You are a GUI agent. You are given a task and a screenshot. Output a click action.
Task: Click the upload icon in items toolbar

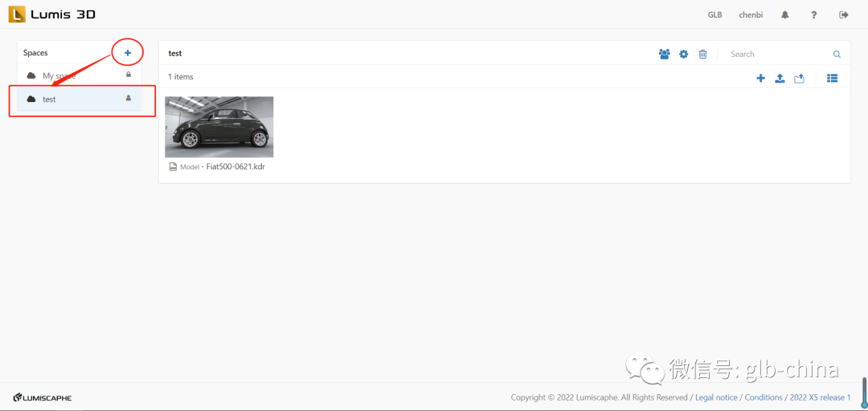pos(780,79)
